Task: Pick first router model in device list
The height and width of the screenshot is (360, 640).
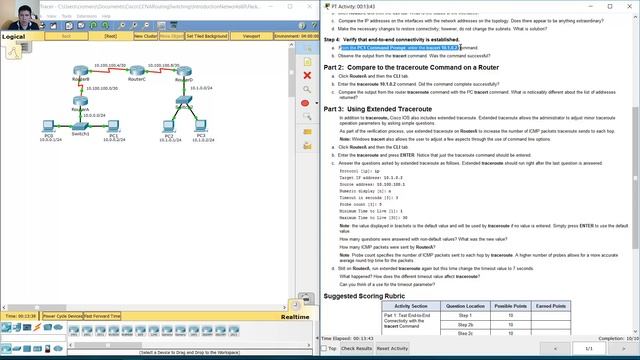Action: click(x=74, y=331)
